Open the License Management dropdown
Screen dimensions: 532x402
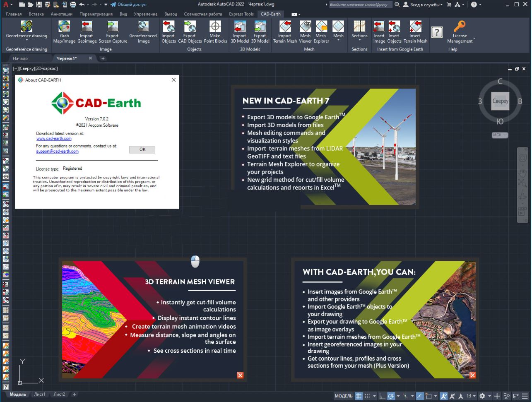coord(474,41)
